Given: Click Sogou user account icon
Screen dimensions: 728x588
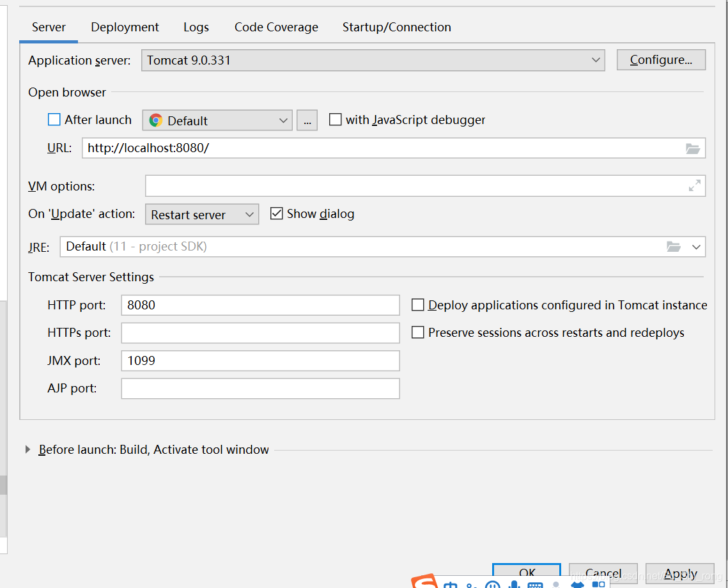Looking at the screenshot, I should tap(556, 585).
